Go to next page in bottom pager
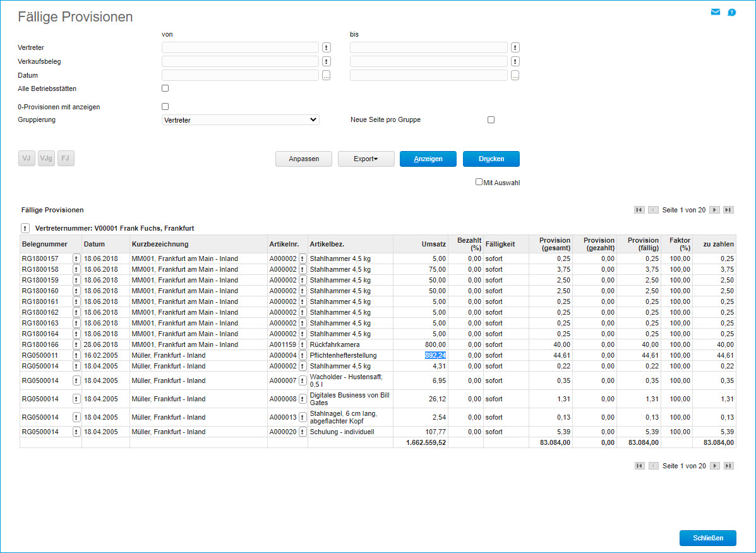 pos(715,466)
